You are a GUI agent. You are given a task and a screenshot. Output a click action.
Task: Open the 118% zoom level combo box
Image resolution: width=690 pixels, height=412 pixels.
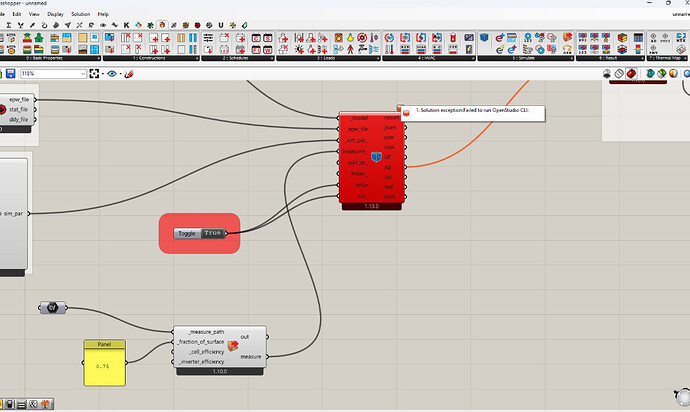pyautogui.click(x=53, y=74)
